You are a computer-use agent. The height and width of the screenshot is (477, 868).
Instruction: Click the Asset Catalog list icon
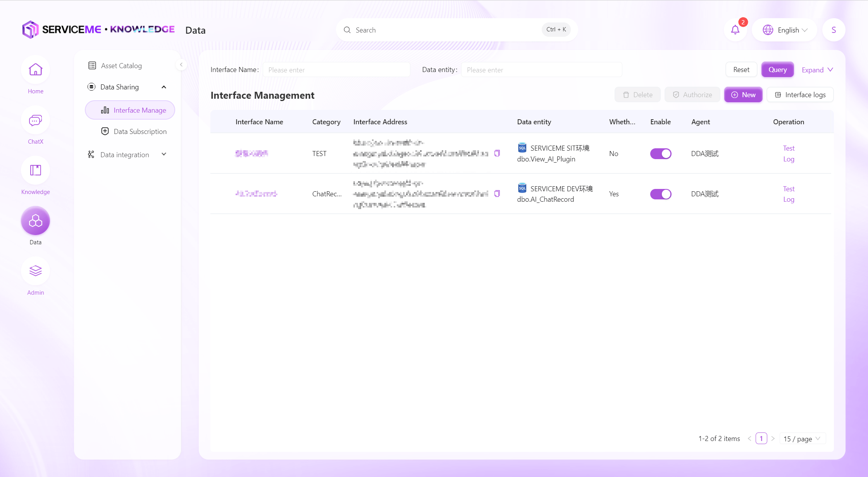(92, 65)
